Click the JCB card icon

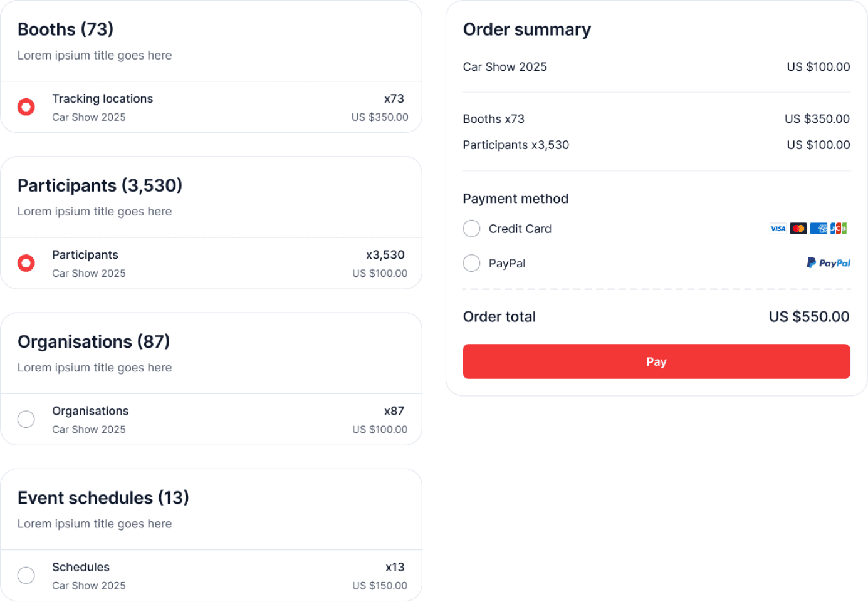[840, 228]
